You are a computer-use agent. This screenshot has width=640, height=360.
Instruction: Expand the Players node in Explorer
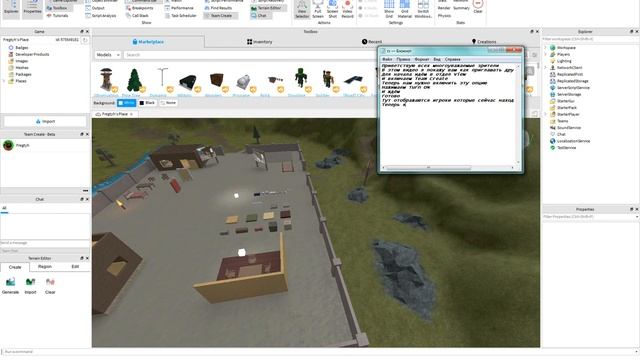coord(545,54)
